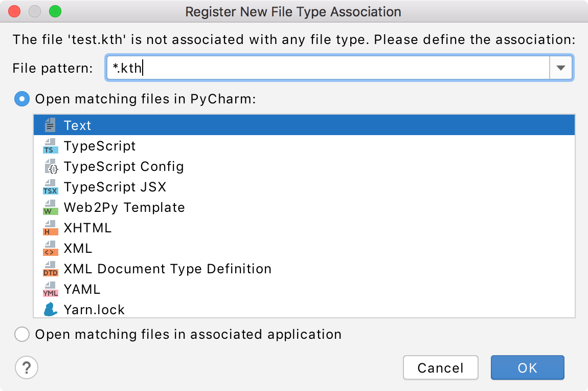This screenshot has width=588, height=391.
Task: Click the TypeScript JSX TSX icon
Action: pos(50,186)
